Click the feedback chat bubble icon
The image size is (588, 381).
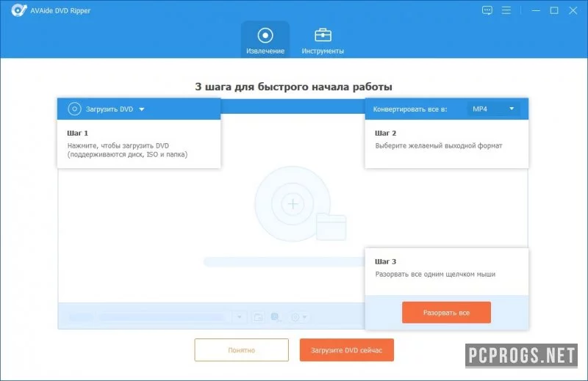click(x=487, y=10)
